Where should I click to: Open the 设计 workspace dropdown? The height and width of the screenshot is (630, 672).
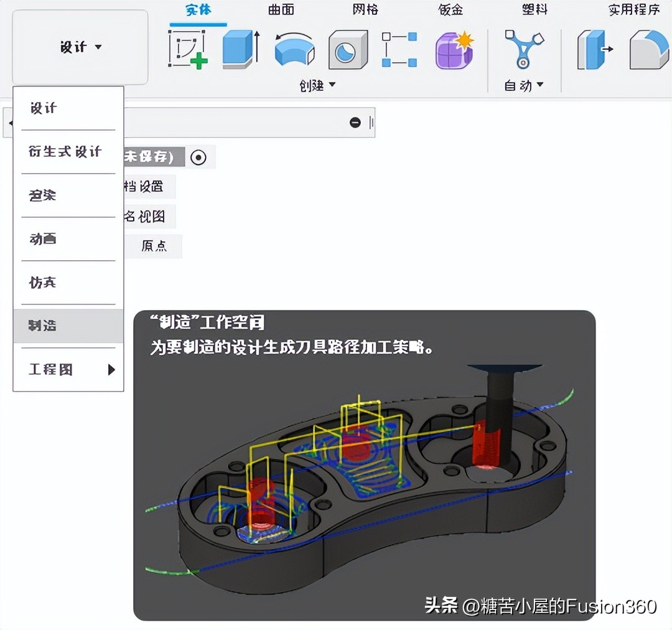click(80, 47)
